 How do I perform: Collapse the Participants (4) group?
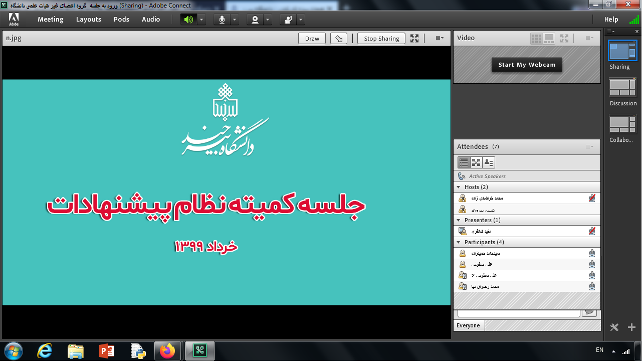(x=459, y=242)
